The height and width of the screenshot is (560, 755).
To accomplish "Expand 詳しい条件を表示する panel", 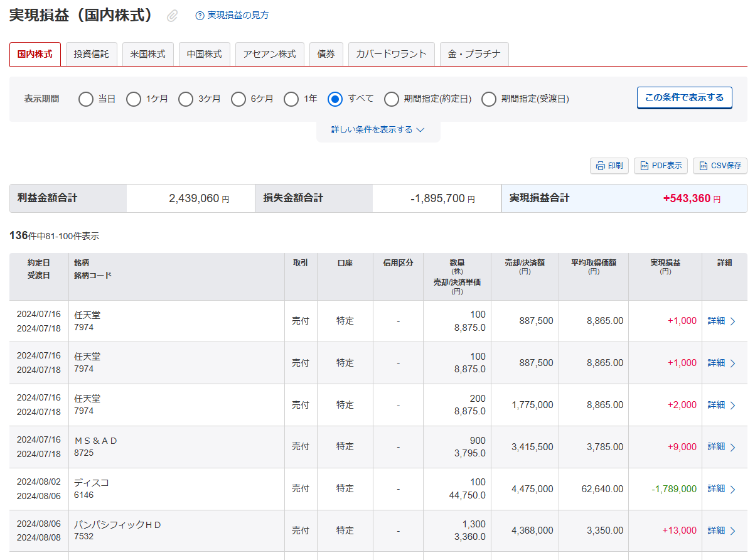I will pyautogui.click(x=378, y=130).
